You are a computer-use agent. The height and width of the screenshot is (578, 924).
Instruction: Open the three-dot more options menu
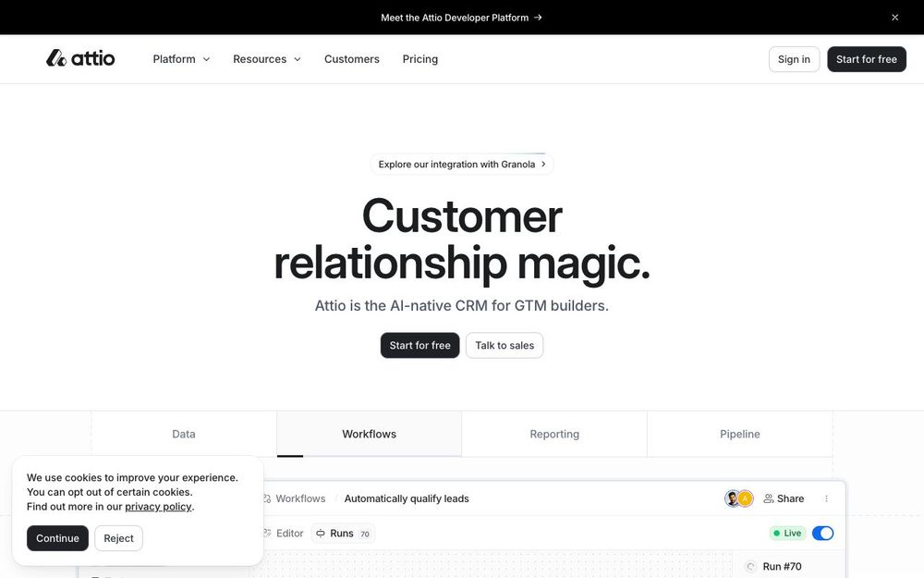pos(826,498)
